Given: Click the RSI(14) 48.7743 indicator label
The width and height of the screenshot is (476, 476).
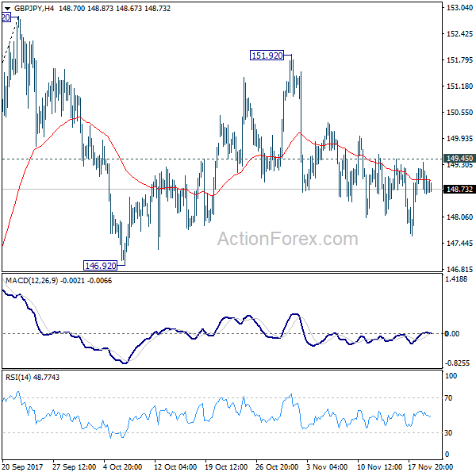Looking at the screenshot, I should point(33,378).
